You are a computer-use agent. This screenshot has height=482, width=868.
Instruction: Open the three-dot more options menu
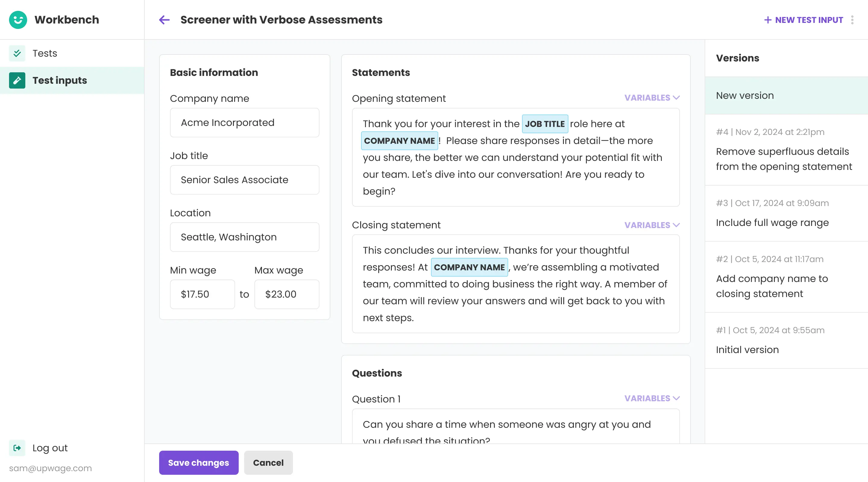click(852, 20)
